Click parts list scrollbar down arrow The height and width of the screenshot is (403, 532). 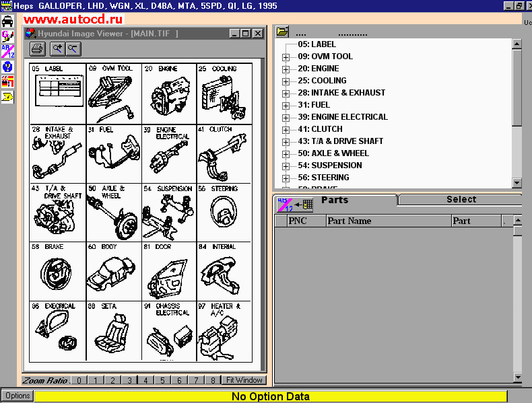click(x=518, y=377)
